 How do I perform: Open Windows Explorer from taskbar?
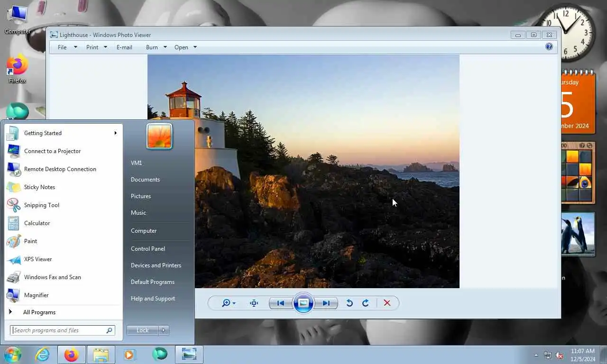tap(101, 355)
